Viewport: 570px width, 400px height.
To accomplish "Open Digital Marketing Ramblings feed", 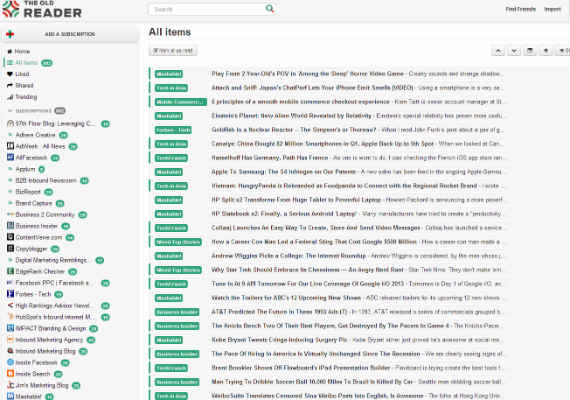I will click(x=51, y=260).
